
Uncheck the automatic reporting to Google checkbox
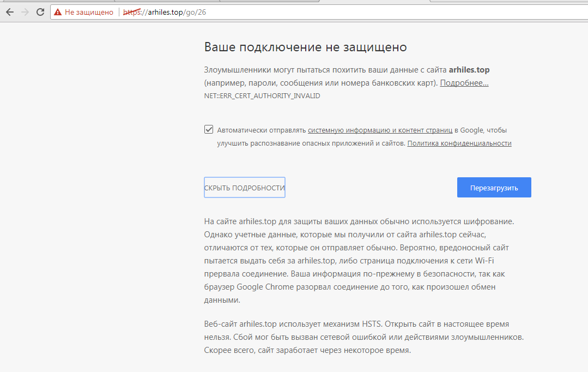point(208,130)
